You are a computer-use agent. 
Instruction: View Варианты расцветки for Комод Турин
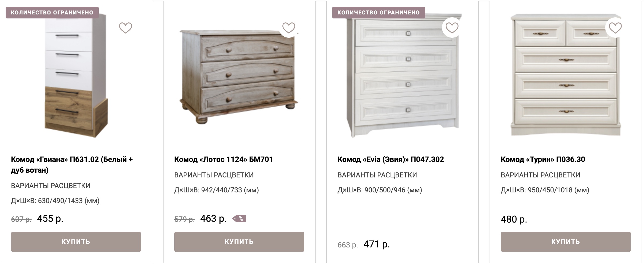(x=540, y=175)
